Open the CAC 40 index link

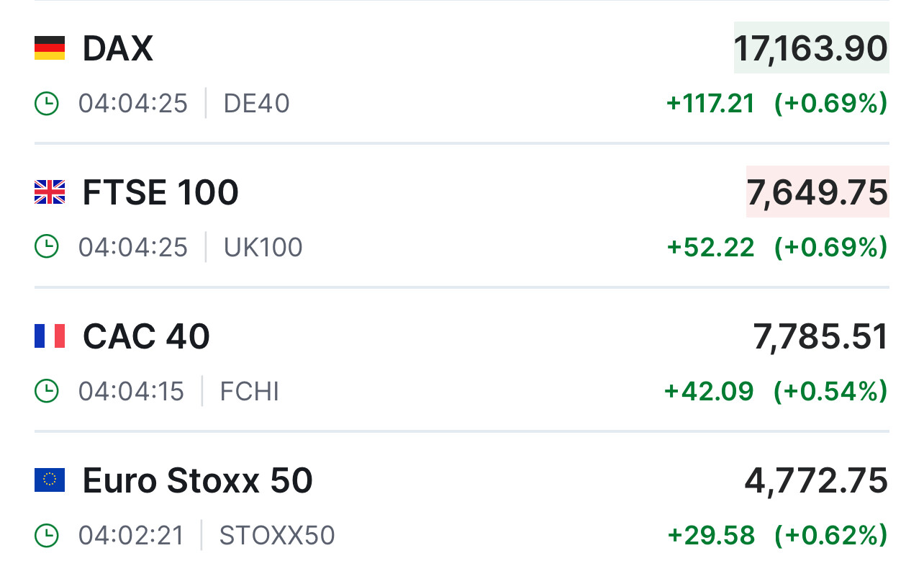146,337
